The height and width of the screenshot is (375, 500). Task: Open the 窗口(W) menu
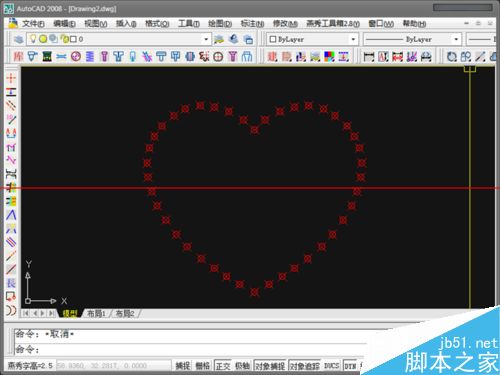pyautogui.click(x=381, y=24)
